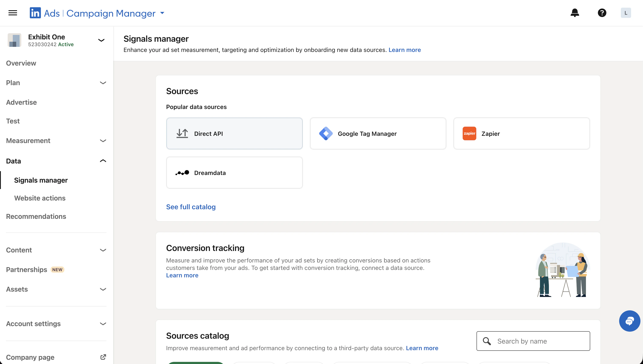Open Company page via the external link icon
This screenshot has height=364, width=643.
[x=103, y=357]
